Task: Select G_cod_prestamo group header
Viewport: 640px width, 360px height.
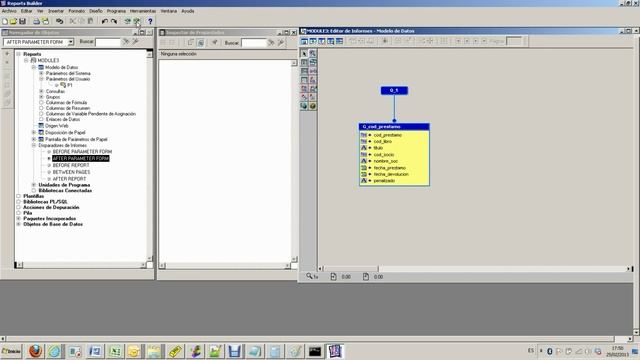Action: tap(394, 127)
